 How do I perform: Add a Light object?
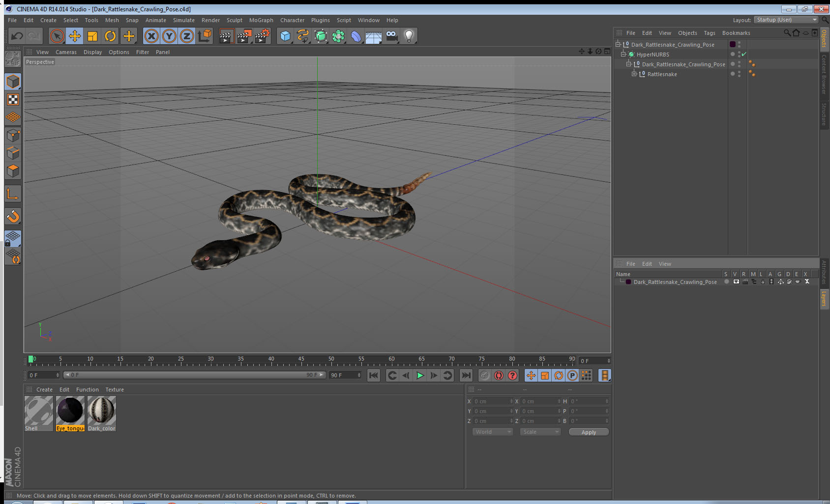[x=409, y=36]
